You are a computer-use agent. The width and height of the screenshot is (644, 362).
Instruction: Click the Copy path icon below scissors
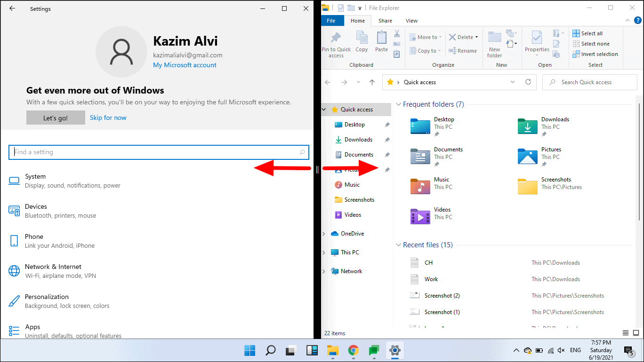[x=396, y=44]
